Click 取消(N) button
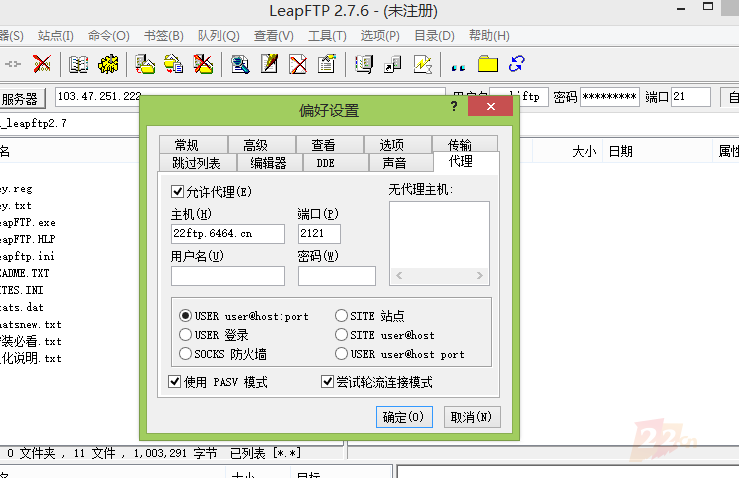 pyautogui.click(x=472, y=417)
